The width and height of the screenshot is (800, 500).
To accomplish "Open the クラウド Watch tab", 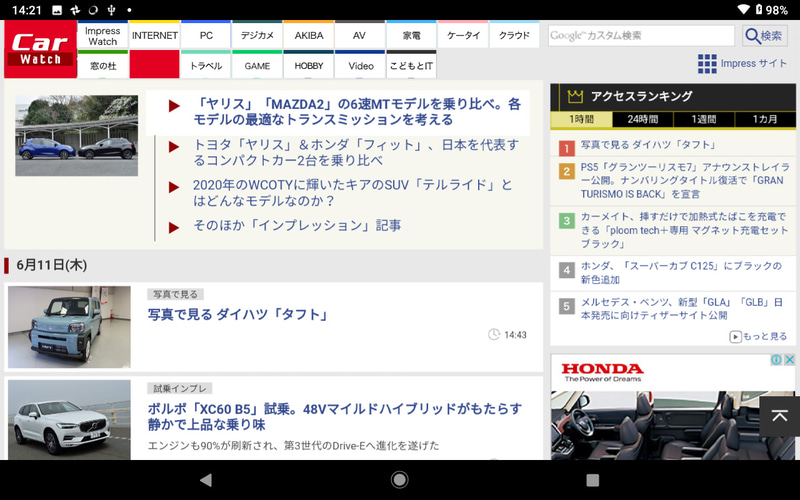I will 514,35.
